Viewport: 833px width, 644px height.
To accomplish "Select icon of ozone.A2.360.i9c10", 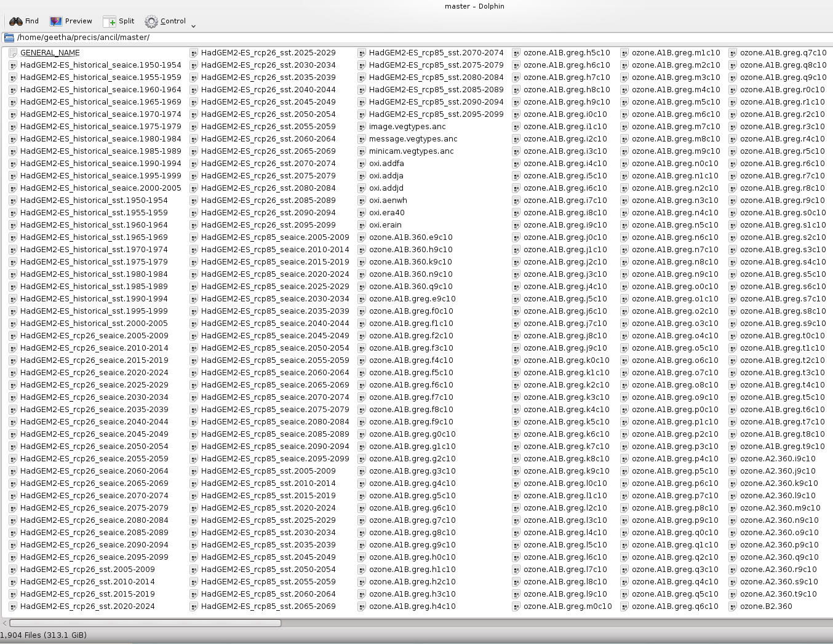I will point(733,459).
